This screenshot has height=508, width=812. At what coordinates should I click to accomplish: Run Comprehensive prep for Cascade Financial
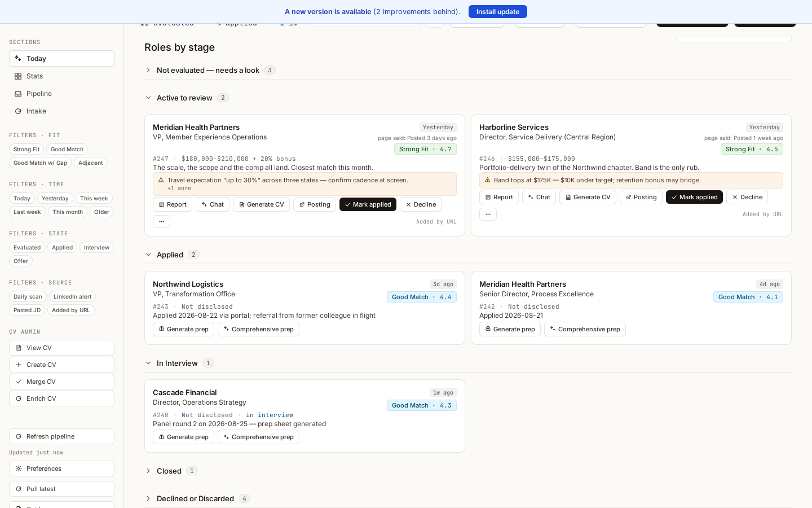point(258,437)
